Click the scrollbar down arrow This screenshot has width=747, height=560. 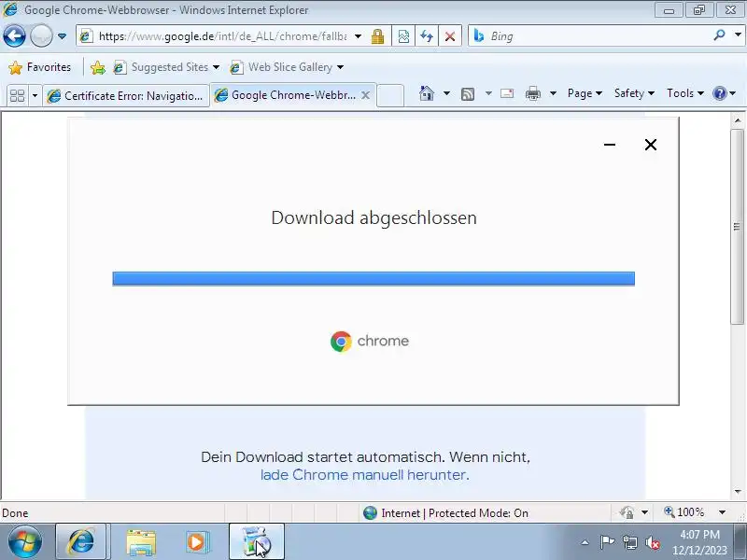[x=738, y=492]
